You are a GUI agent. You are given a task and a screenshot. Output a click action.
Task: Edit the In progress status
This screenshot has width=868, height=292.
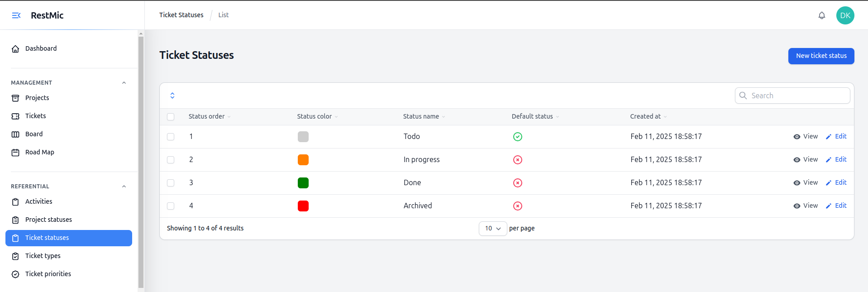pyautogui.click(x=836, y=160)
